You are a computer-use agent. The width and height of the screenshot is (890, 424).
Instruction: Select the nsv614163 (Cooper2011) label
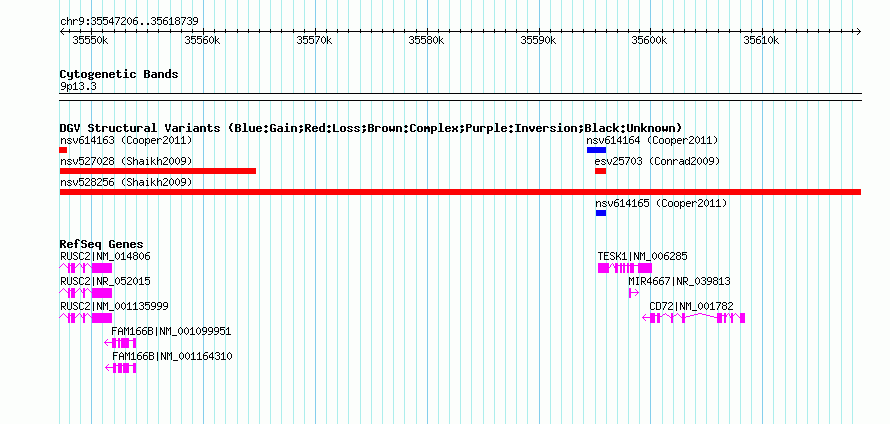coord(126,140)
